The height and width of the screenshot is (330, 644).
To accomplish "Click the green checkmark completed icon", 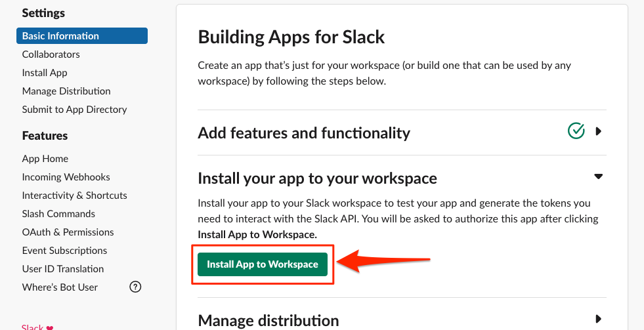I will pos(576,131).
